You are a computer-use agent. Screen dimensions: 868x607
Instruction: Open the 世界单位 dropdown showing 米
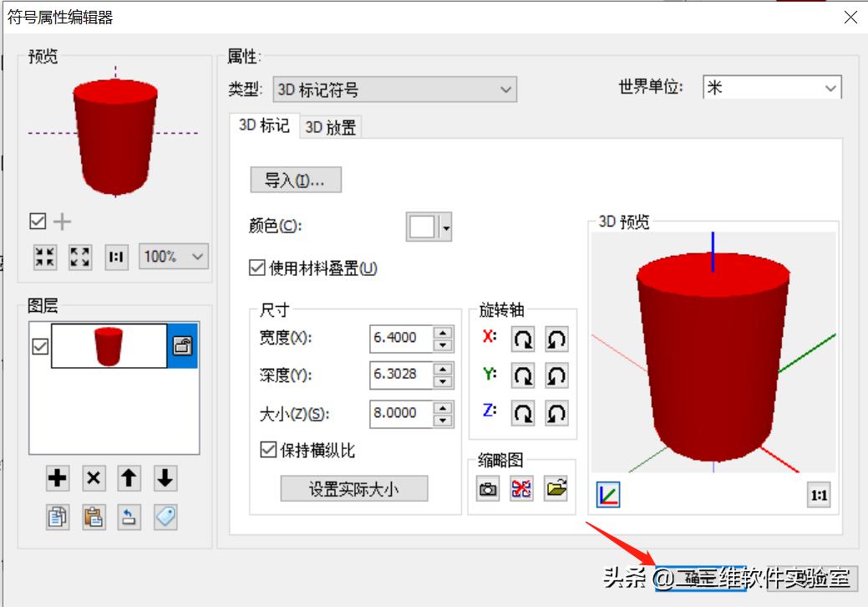pyautogui.click(x=830, y=87)
